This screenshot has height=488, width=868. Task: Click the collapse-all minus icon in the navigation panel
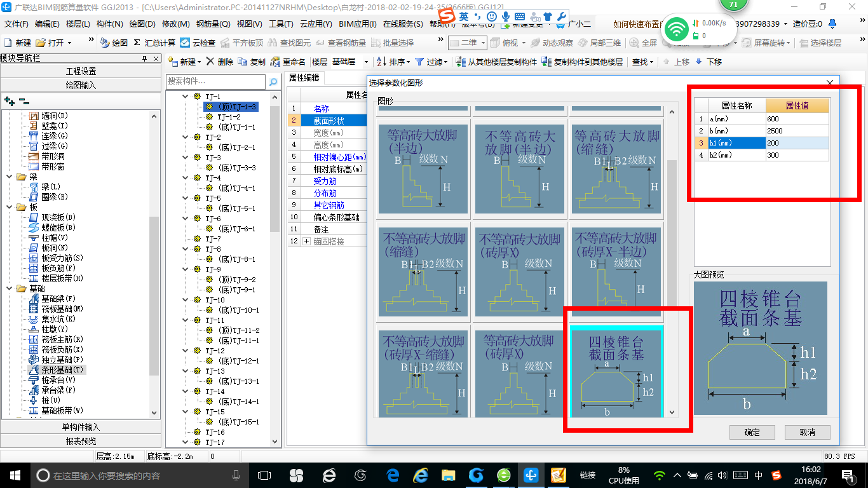(x=24, y=101)
